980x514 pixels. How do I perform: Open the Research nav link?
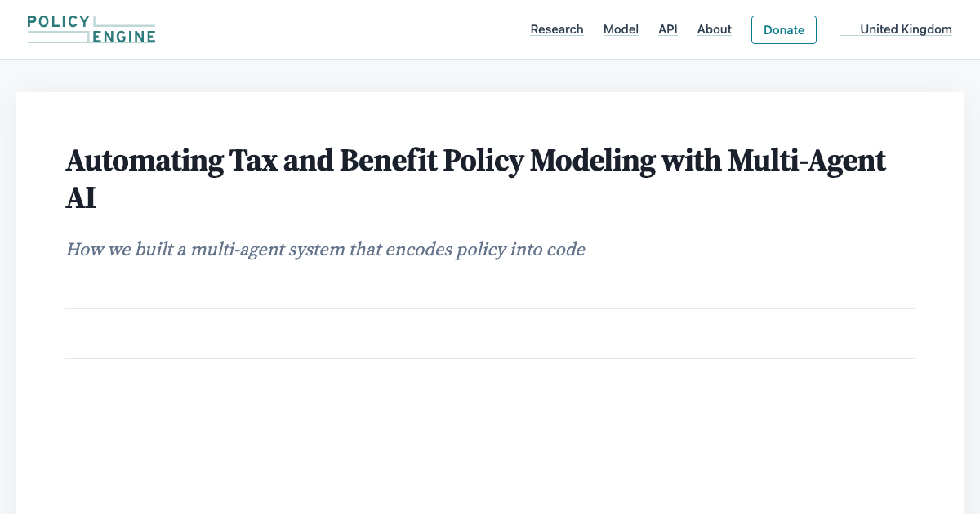(x=557, y=29)
